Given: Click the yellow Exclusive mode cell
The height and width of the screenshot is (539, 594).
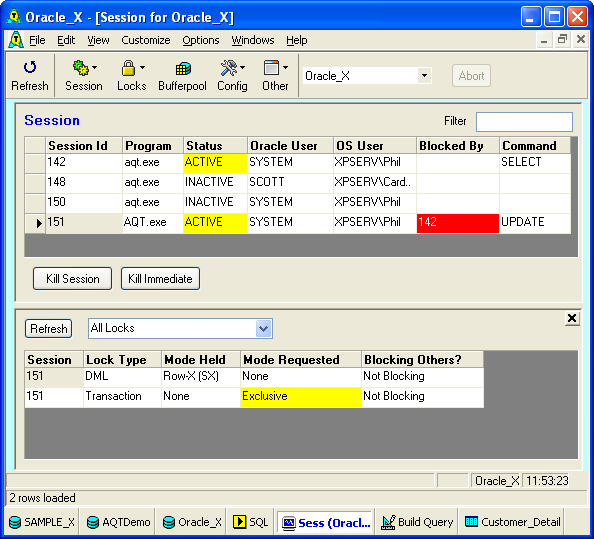Looking at the screenshot, I should [x=301, y=397].
